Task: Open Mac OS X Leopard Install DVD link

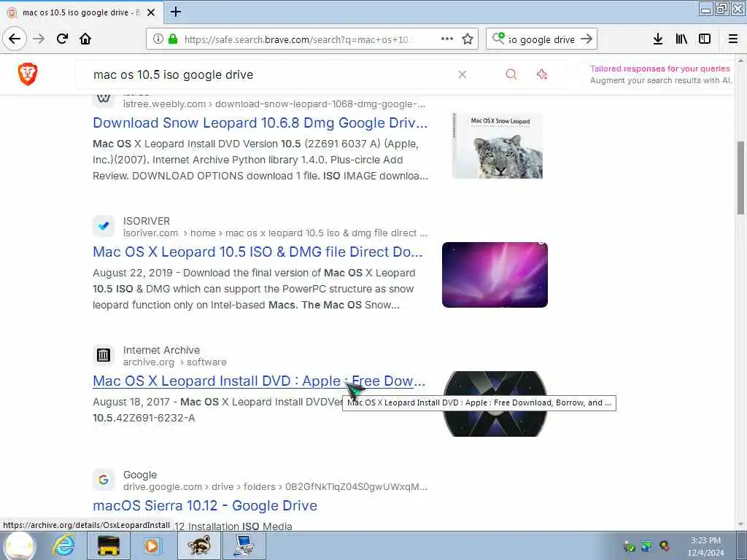Action: [x=259, y=381]
